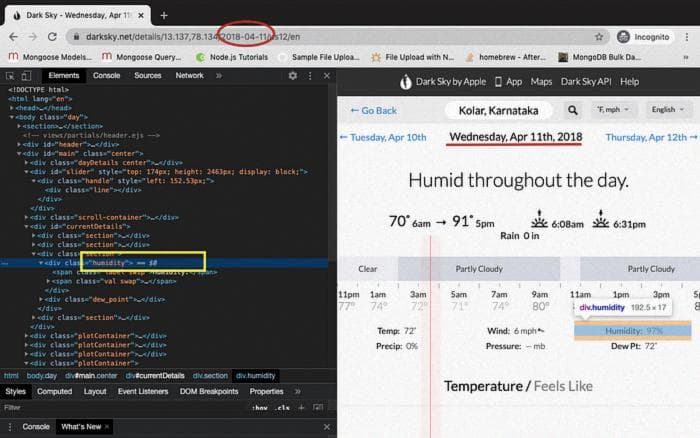Switch to the Sources tab
The height and width of the screenshot is (438, 700).
[x=148, y=76]
